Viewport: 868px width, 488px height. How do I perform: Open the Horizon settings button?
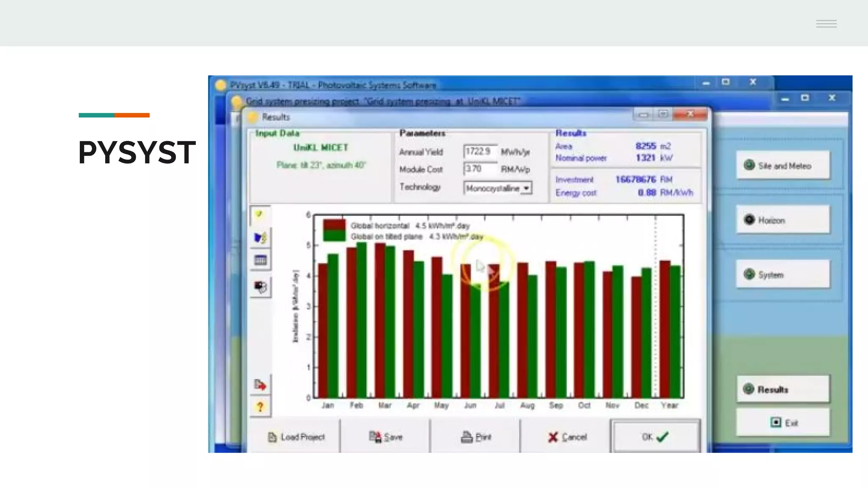(782, 220)
